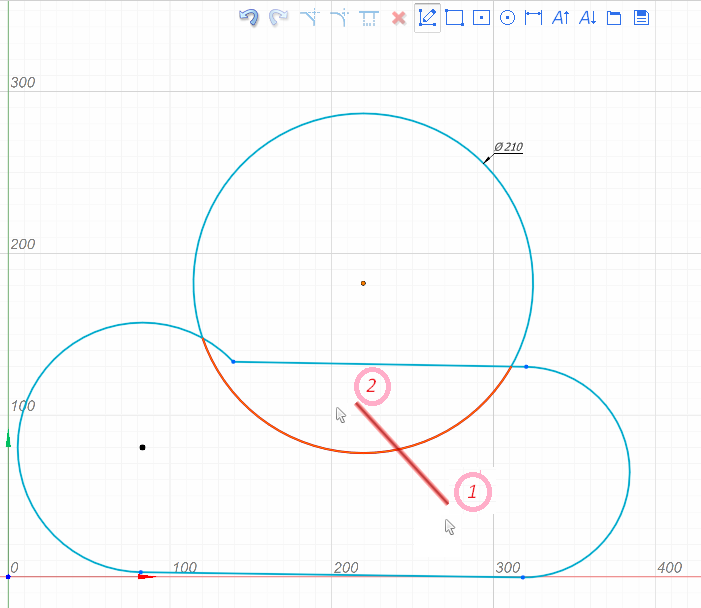Screen dimensions: 701x608
Task: Select the square with center point icon
Action: pos(481,17)
